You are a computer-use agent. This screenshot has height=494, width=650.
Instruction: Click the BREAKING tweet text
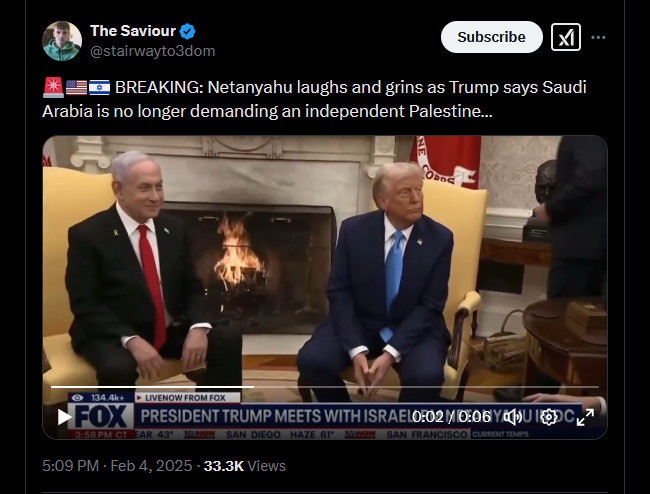[x=314, y=99]
